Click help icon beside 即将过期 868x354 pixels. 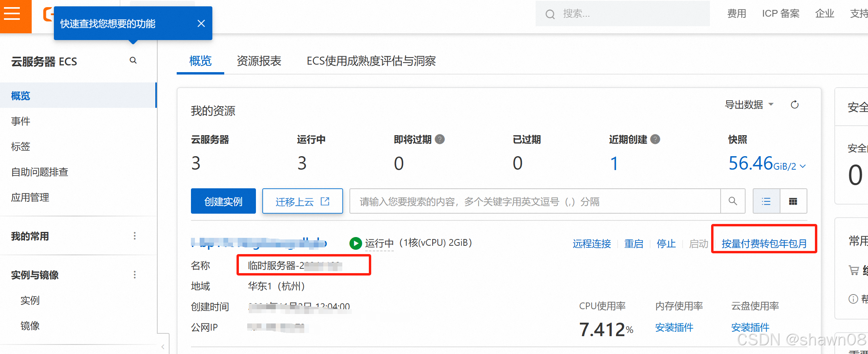coord(440,139)
